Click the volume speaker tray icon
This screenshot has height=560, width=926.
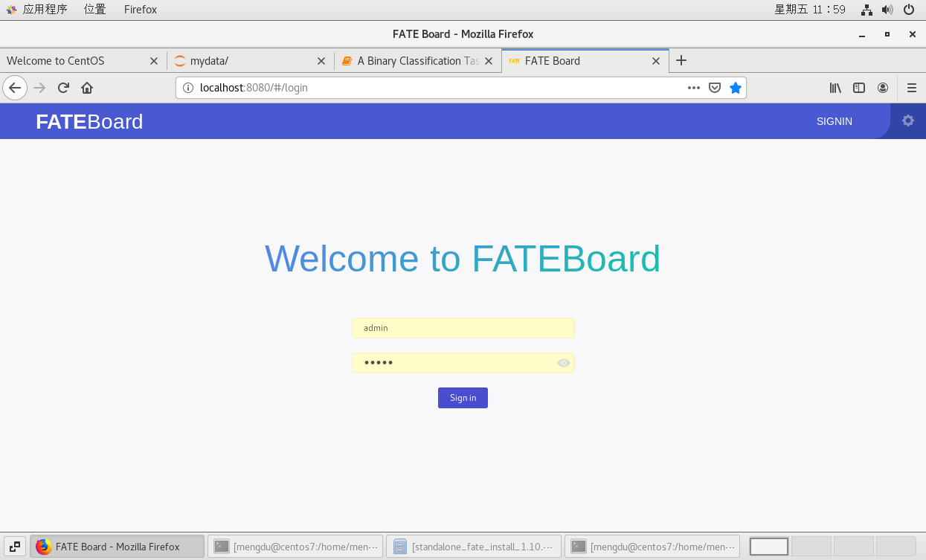(887, 10)
